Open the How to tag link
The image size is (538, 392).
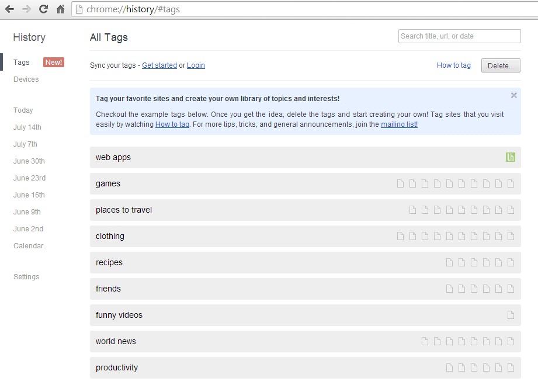click(x=453, y=65)
